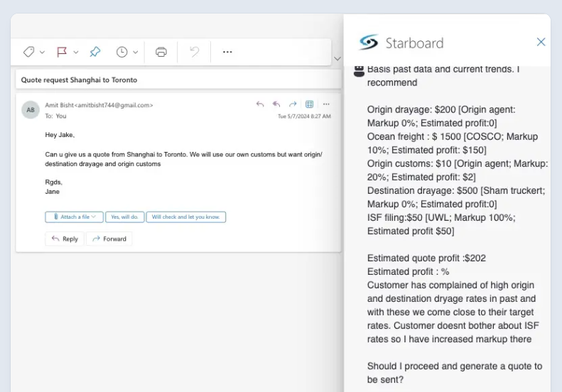The image size is (562, 392).
Task: Click the Forward button below message
Action: (x=109, y=239)
